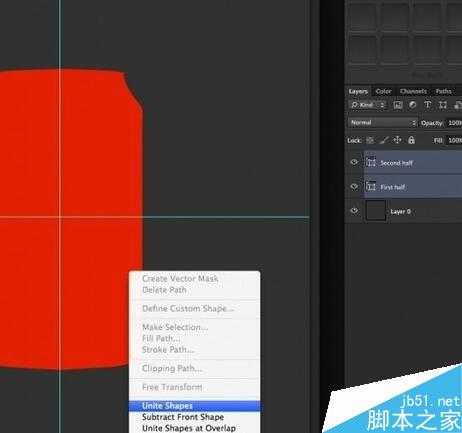Click the adjustment layer filter icon
Image resolution: width=462 pixels, height=433 pixels.
click(412, 105)
